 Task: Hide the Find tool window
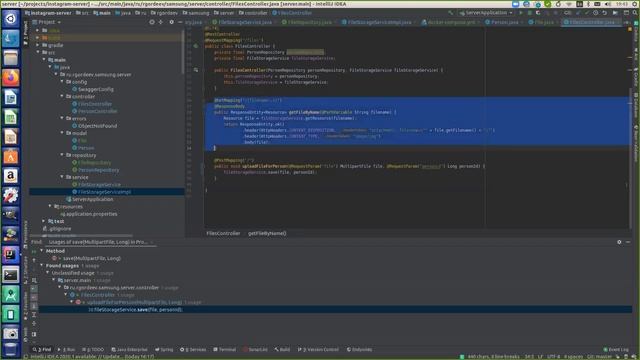pyautogui.click(x=628, y=242)
